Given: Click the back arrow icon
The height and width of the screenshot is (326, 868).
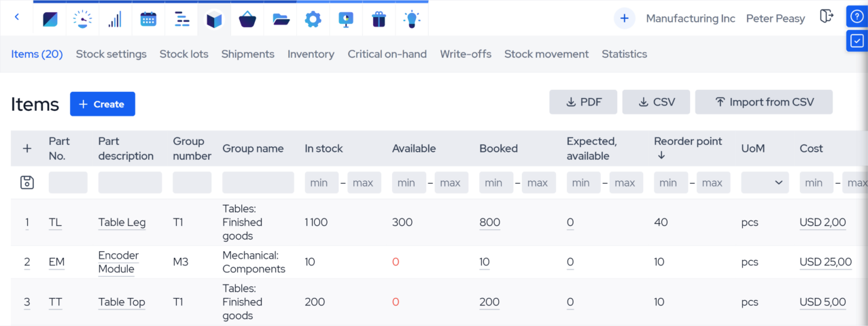Looking at the screenshot, I should pyautogui.click(x=17, y=18).
